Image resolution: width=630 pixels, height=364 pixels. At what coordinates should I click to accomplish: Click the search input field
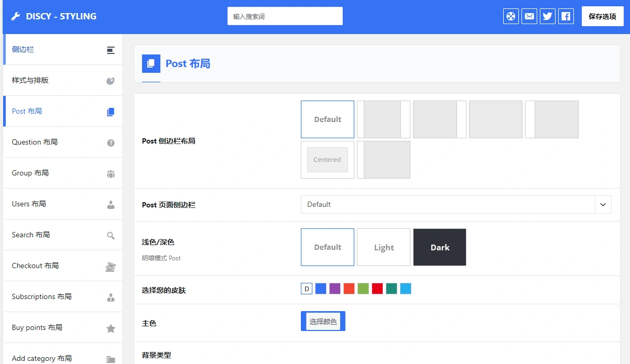[x=285, y=16]
